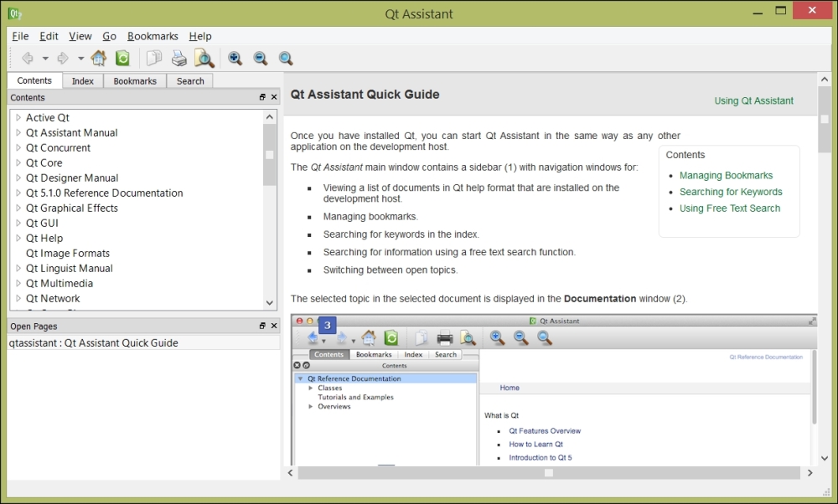Select Qt Multimedia entry text
Viewport: 838px width, 504px height.
point(59,284)
